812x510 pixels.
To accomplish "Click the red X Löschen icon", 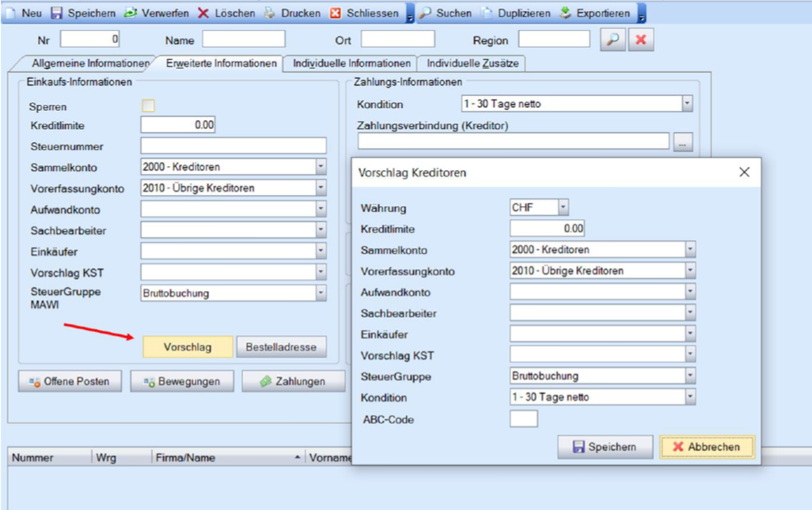I will (x=203, y=13).
